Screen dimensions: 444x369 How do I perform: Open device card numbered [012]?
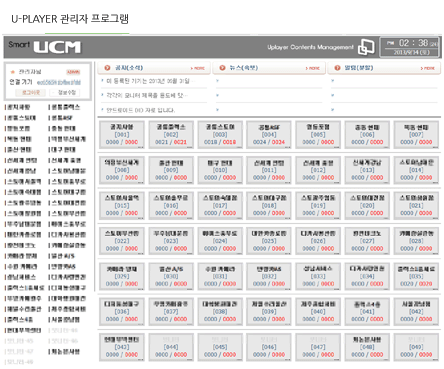[318, 170]
